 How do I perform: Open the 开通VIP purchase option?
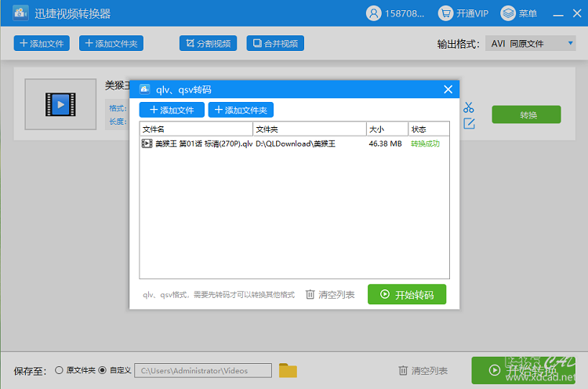pyautogui.click(x=463, y=13)
